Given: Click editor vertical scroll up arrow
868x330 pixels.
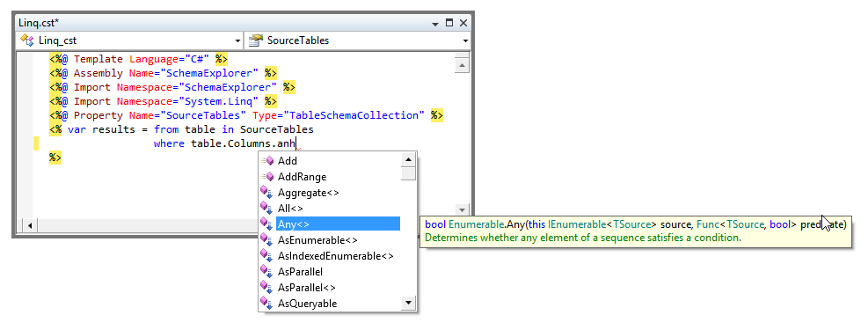Looking at the screenshot, I should tap(462, 65).
